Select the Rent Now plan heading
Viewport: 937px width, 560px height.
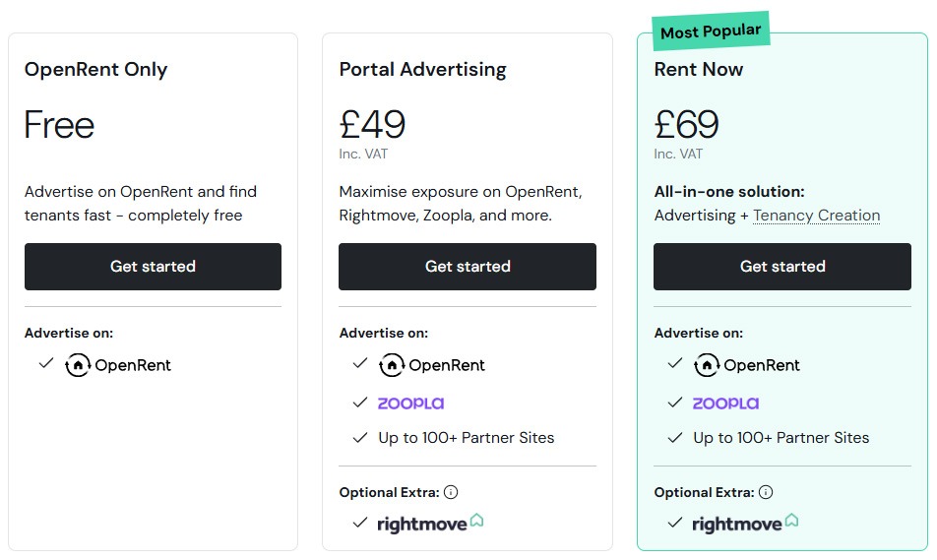(699, 70)
